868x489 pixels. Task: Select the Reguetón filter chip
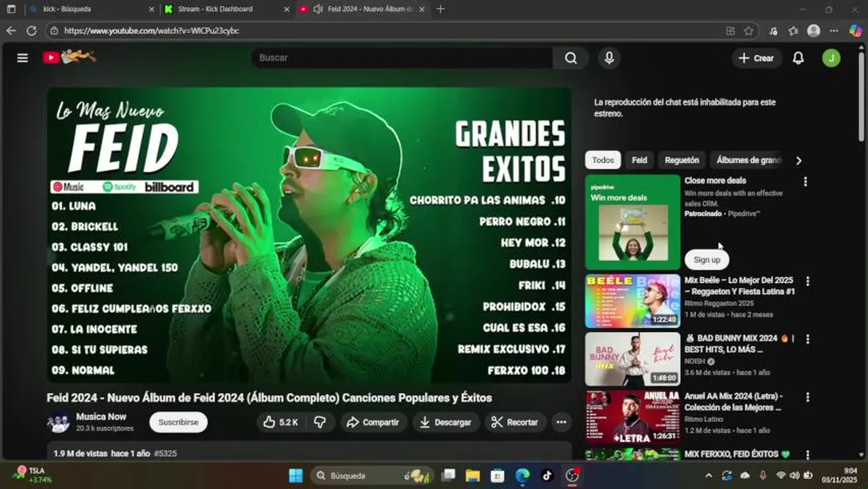682,160
